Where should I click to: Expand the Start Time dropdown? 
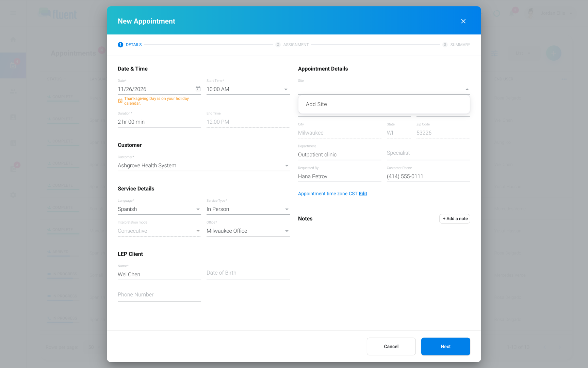pos(286,89)
